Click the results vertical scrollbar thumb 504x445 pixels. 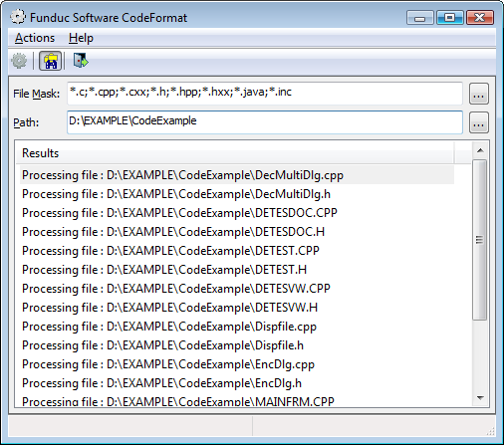pos(480,240)
